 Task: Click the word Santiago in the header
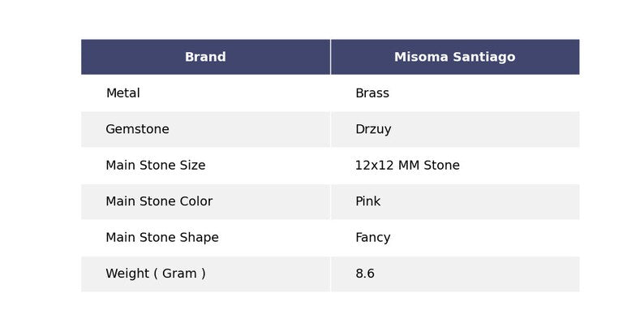pyautogui.click(x=484, y=58)
